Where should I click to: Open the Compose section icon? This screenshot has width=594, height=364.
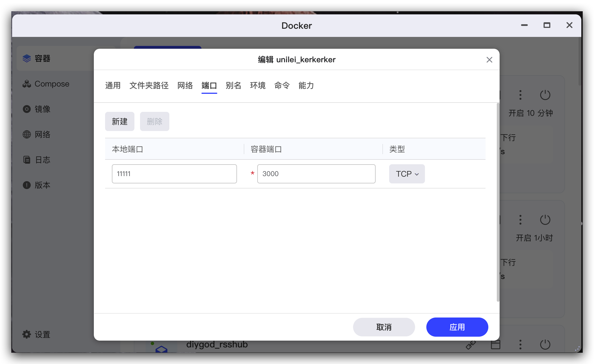27,84
